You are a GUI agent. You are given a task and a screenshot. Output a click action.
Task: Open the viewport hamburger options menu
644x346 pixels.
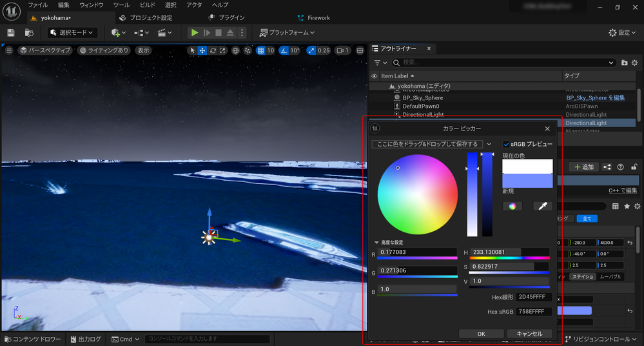point(9,50)
